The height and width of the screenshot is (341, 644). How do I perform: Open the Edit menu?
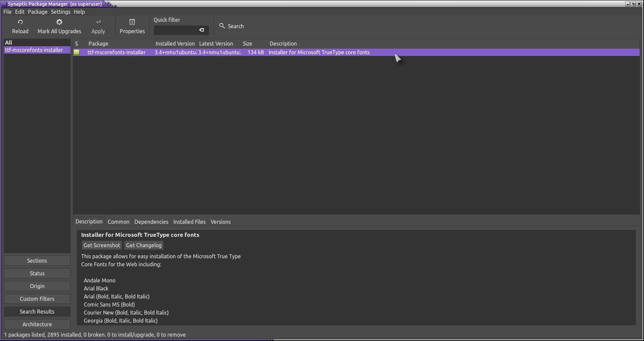[x=20, y=12]
